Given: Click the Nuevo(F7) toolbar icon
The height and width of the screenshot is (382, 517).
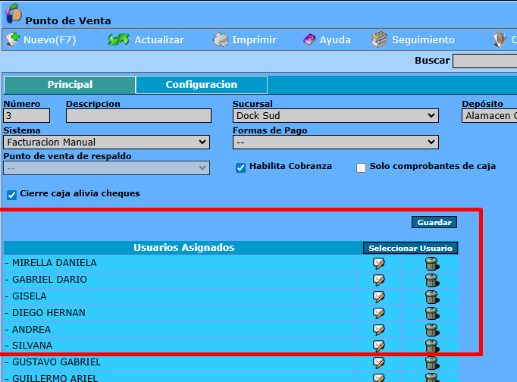Looking at the screenshot, I should pyautogui.click(x=13, y=40).
